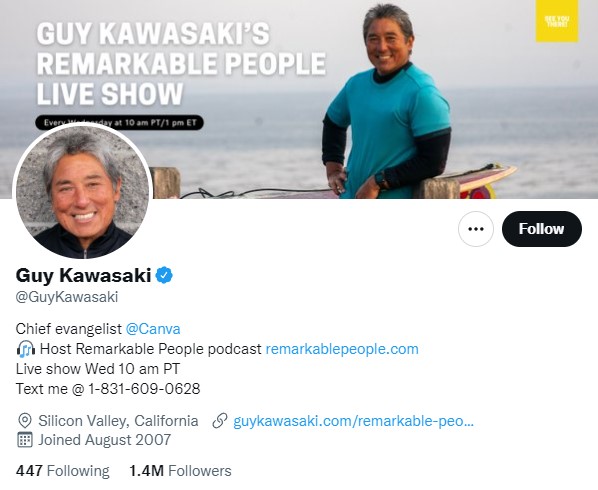Open the three-dot more options menu
Image resolution: width=598 pixels, height=490 pixels.
(476, 229)
